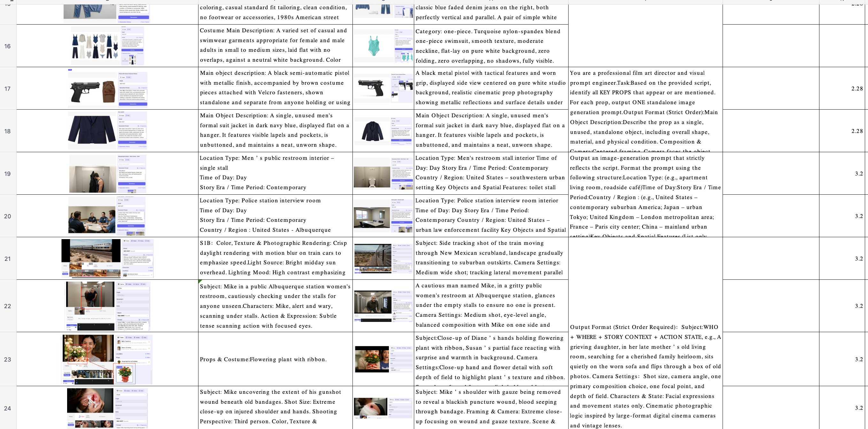868x429 pixels.
Task: Select row header 16
Action: tap(8, 46)
